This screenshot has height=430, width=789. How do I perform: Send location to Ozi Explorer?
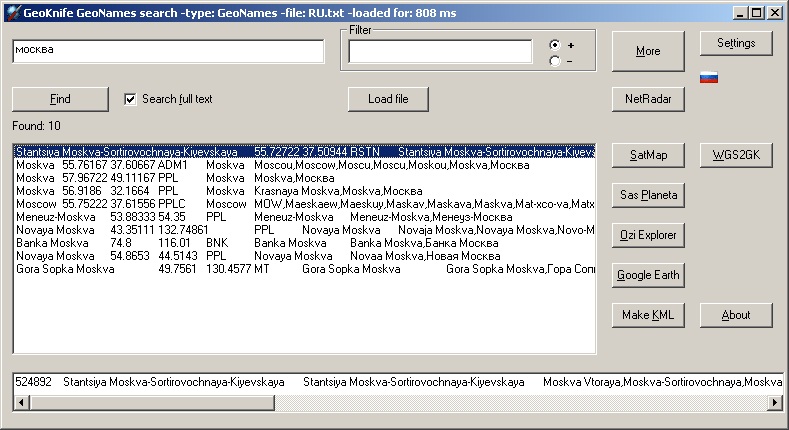pyautogui.click(x=648, y=235)
